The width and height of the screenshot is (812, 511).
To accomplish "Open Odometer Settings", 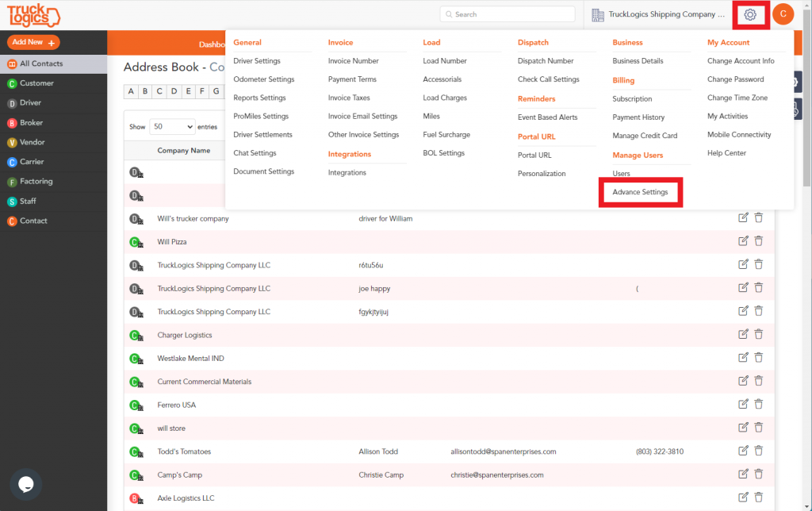I will pyautogui.click(x=263, y=79).
